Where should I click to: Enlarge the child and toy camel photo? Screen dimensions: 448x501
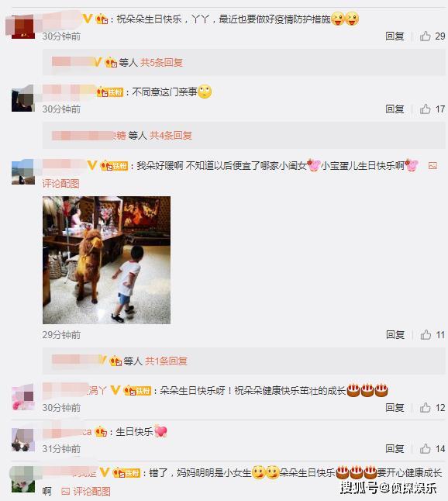(106, 260)
